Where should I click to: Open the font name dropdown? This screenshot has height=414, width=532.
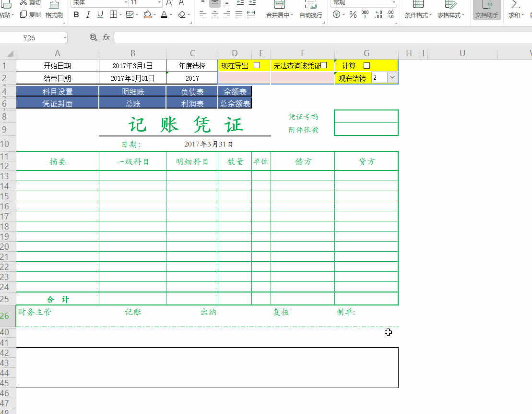click(x=126, y=3)
